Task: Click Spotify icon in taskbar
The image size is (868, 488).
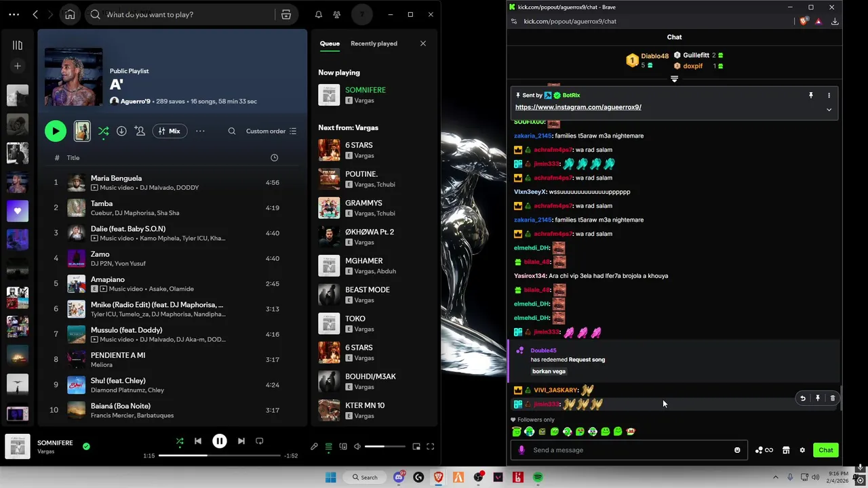Action: coord(538,477)
